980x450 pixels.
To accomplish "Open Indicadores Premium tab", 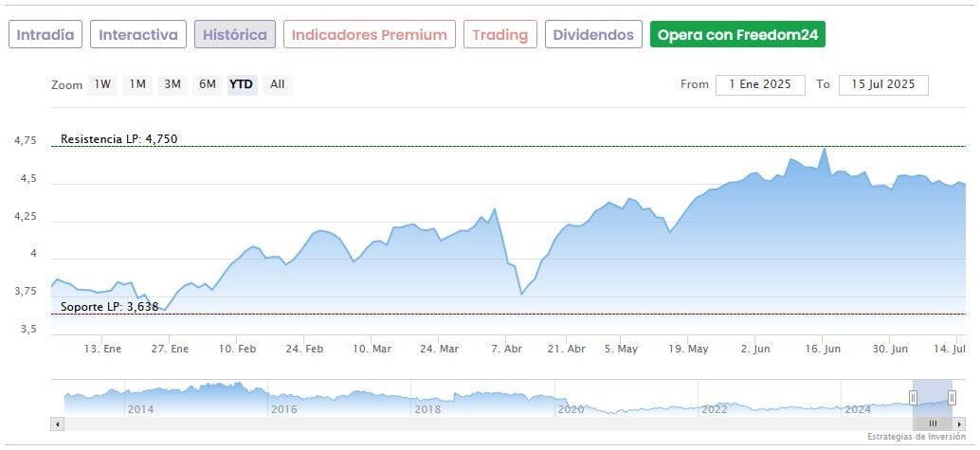I will point(369,35).
